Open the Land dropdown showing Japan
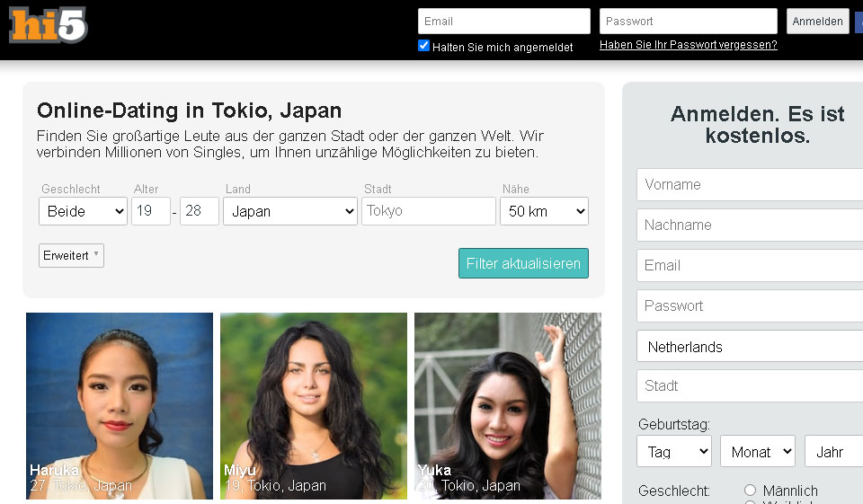863x504 pixels. tap(289, 211)
